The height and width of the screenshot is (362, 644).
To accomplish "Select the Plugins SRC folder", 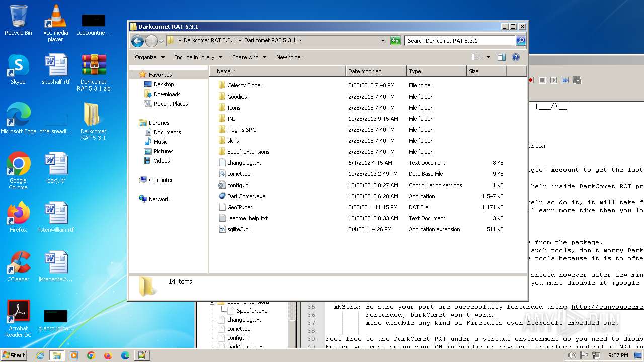I will coord(241,130).
